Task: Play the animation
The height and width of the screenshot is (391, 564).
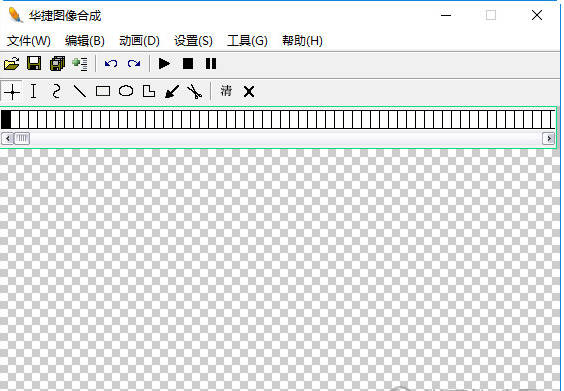Action: pos(164,64)
